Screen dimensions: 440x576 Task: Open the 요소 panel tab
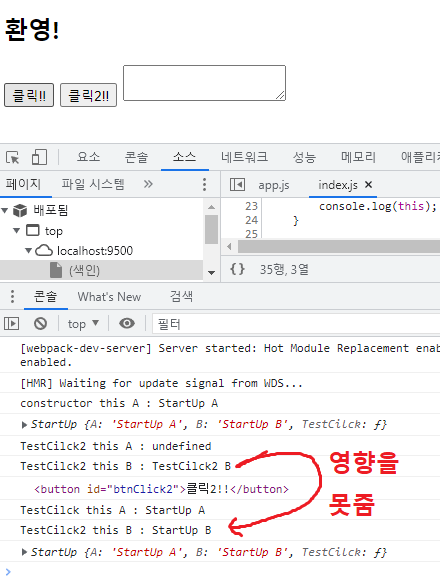click(x=88, y=157)
